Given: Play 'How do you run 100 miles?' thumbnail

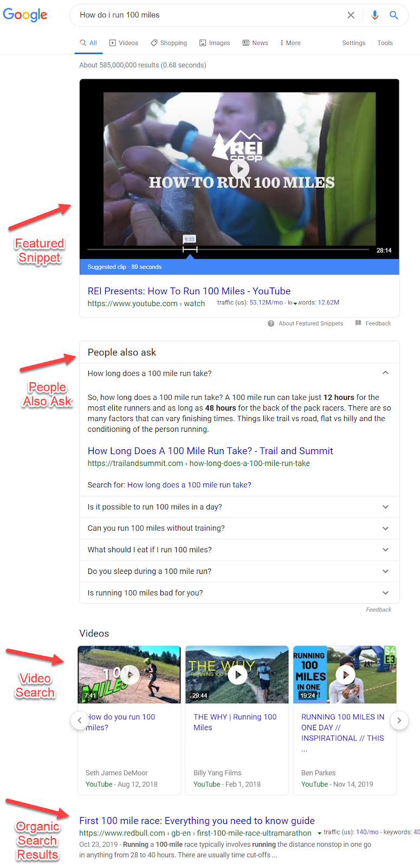Looking at the screenshot, I should click(x=129, y=674).
